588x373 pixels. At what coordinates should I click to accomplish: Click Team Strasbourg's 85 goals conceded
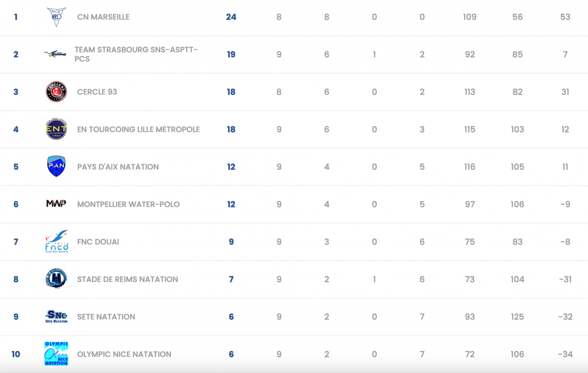[517, 54]
